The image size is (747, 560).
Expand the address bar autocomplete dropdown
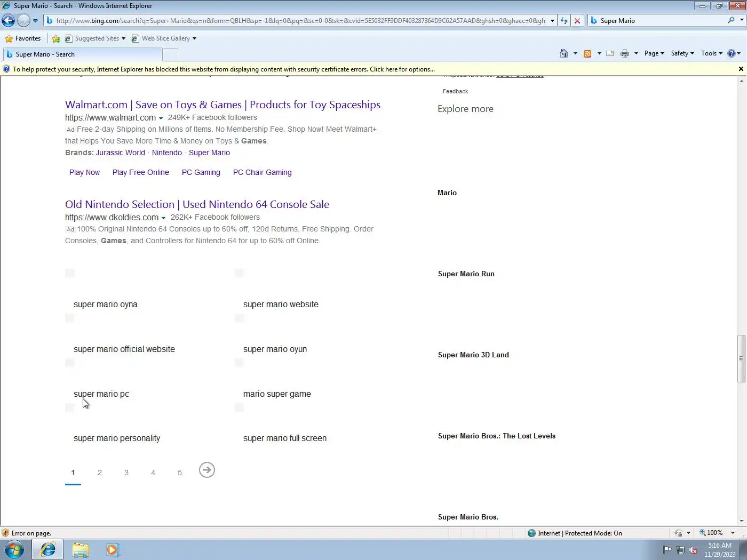[552, 21]
